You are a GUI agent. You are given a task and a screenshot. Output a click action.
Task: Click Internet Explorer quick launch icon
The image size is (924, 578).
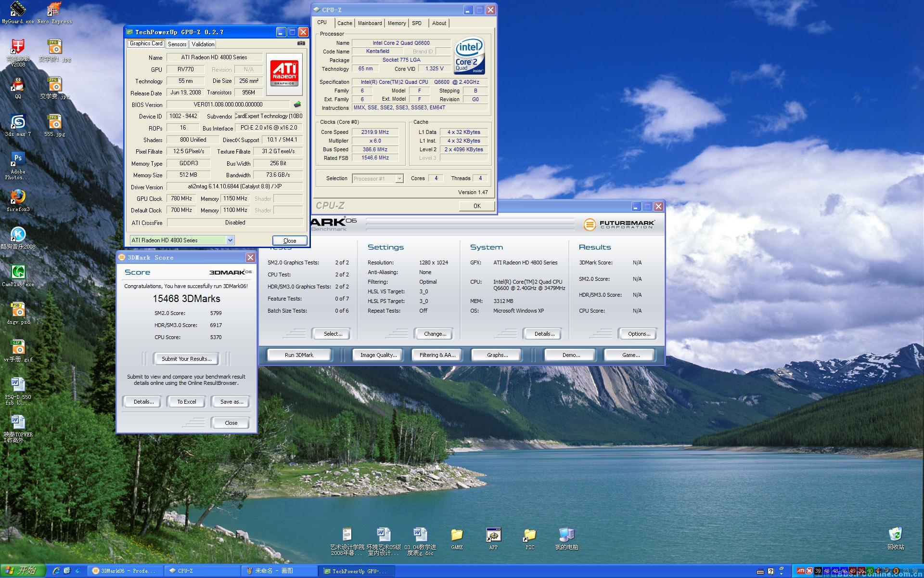(x=56, y=571)
